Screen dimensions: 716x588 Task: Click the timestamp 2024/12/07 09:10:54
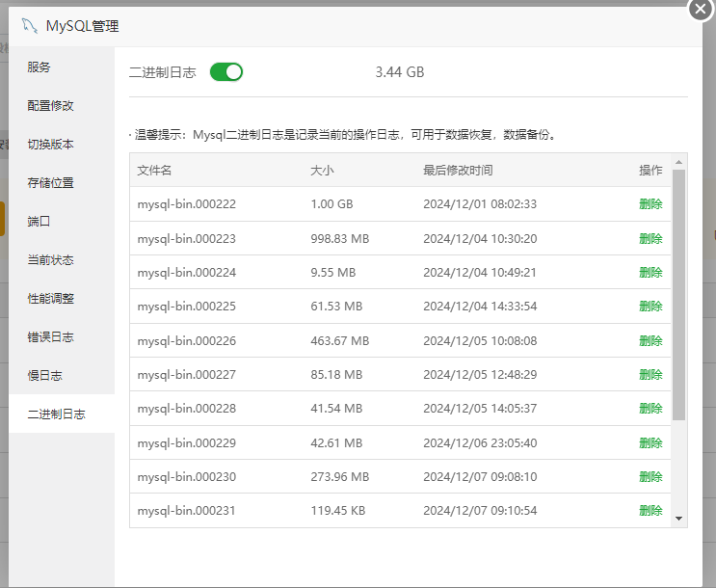click(480, 510)
